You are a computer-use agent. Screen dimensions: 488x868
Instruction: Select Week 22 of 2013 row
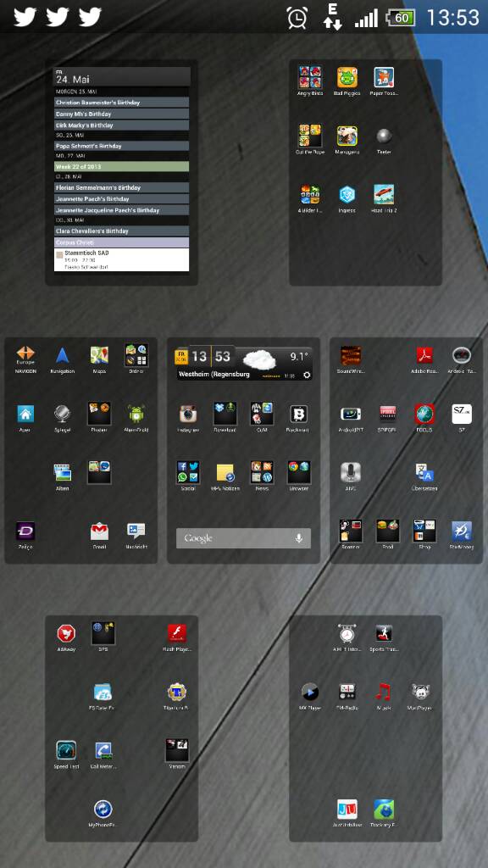coord(122,167)
